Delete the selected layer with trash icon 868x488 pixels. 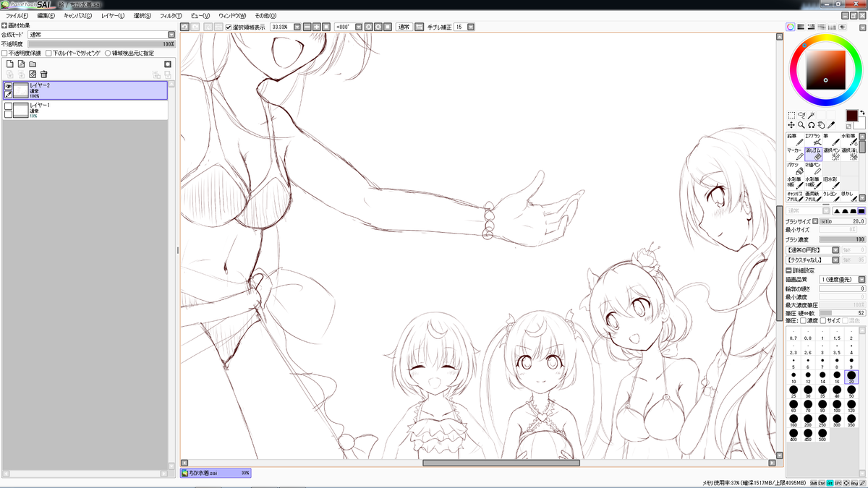44,74
